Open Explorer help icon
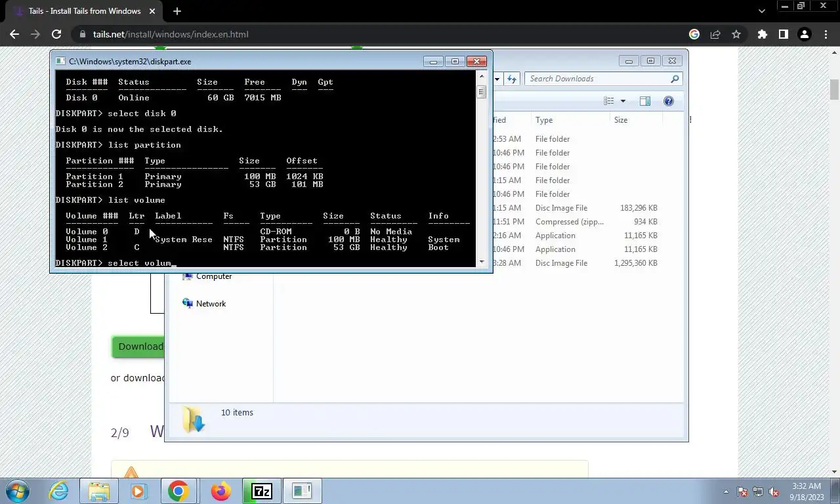 pos(669,101)
